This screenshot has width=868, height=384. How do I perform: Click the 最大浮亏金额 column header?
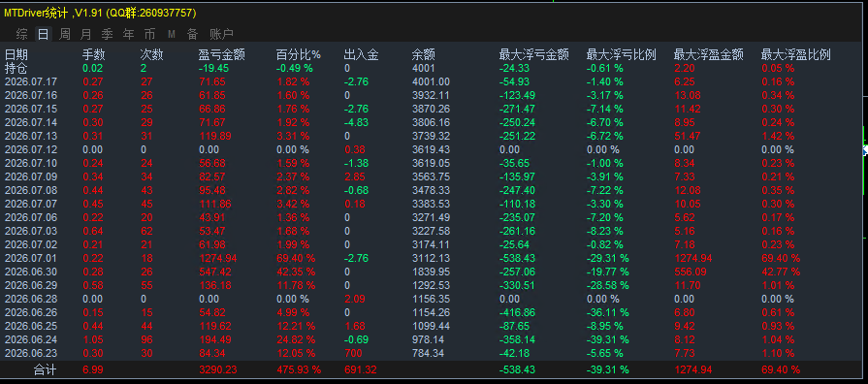(533, 54)
